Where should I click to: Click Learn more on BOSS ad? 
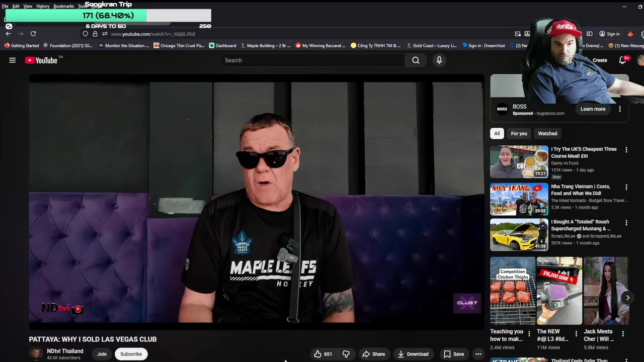pyautogui.click(x=593, y=109)
